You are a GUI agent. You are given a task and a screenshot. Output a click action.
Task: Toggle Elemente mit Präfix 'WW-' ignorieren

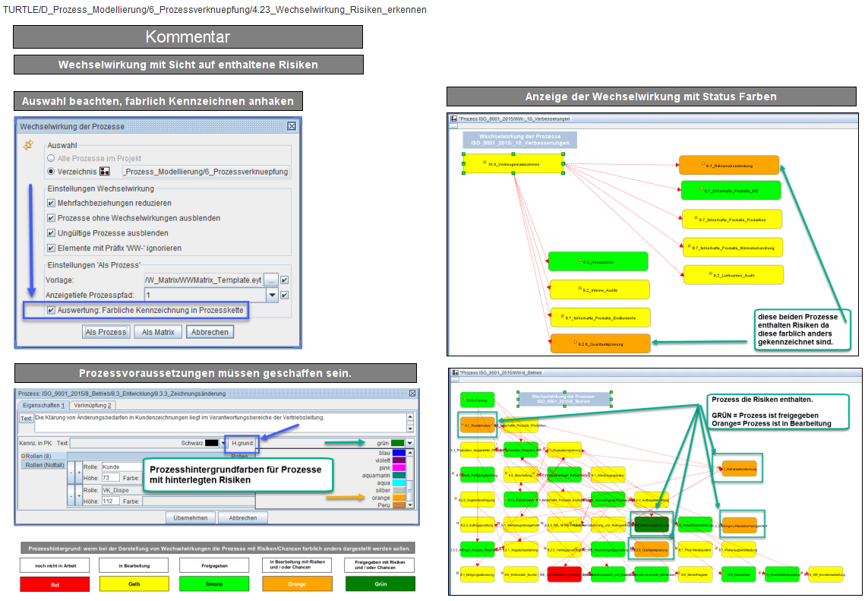click(x=51, y=248)
